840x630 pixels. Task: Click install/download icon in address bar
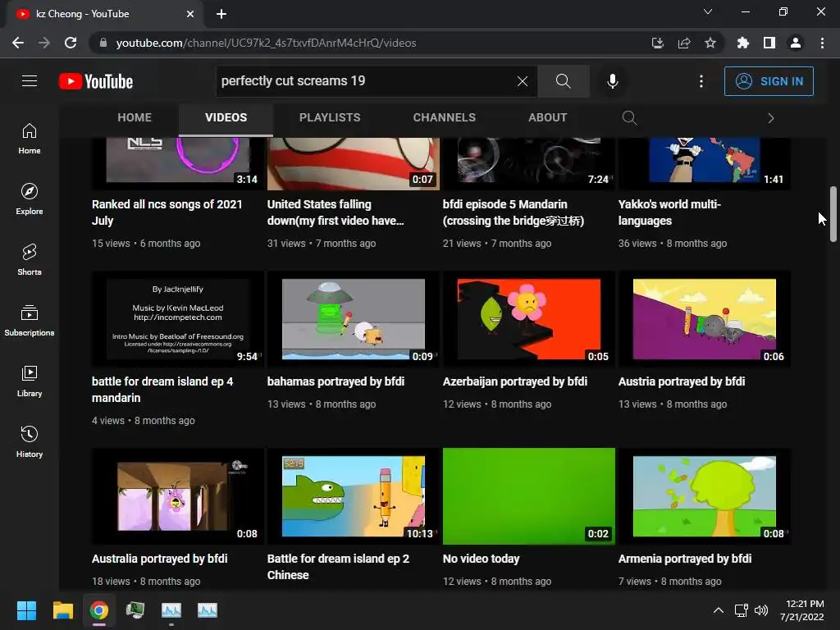pos(658,43)
